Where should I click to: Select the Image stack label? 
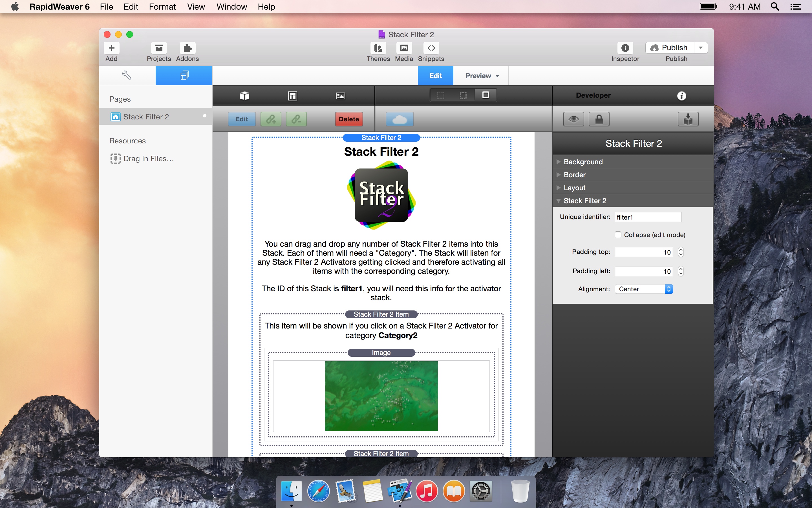[x=381, y=352]
